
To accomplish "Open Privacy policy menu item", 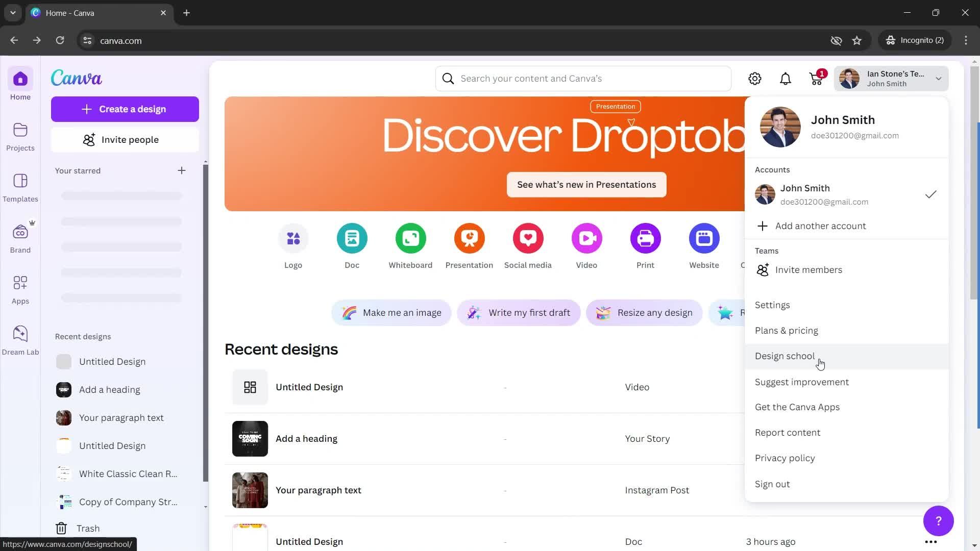I will pyautogui.click(x=847, y=458).
